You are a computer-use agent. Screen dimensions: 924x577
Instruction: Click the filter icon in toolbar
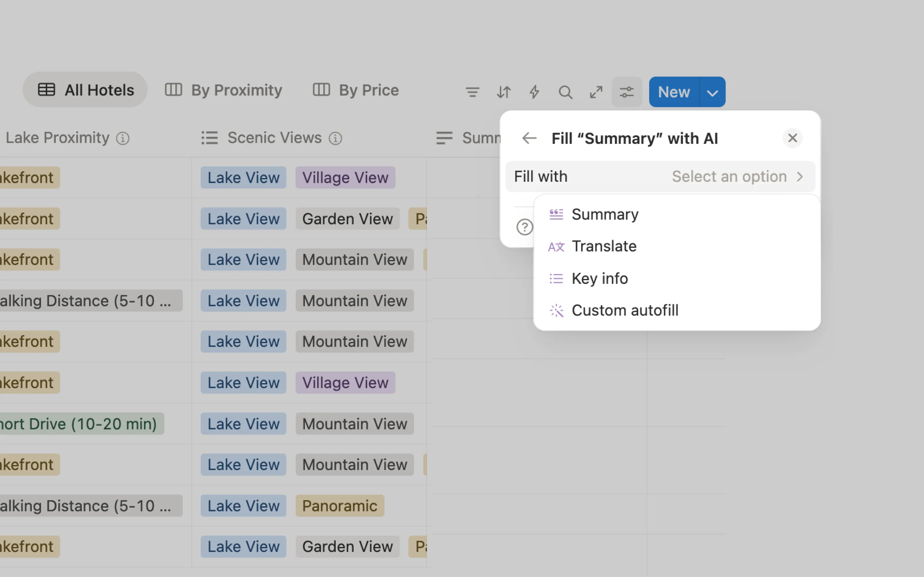tap(472, 92)
